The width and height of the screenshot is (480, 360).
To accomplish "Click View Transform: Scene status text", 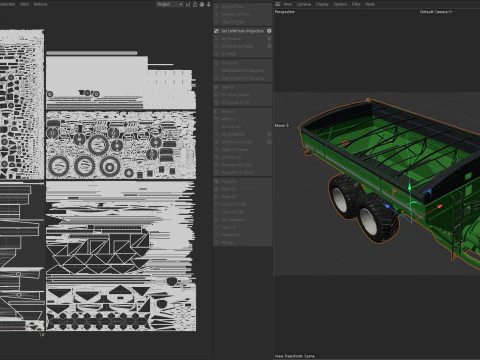I will point(295,356).
